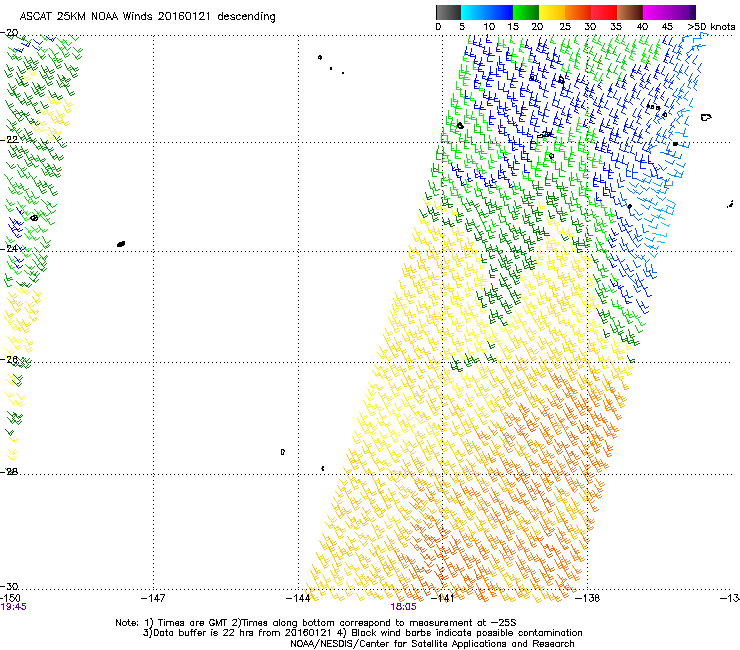Click the purple time stamp '19:45'

pos(14,607)
